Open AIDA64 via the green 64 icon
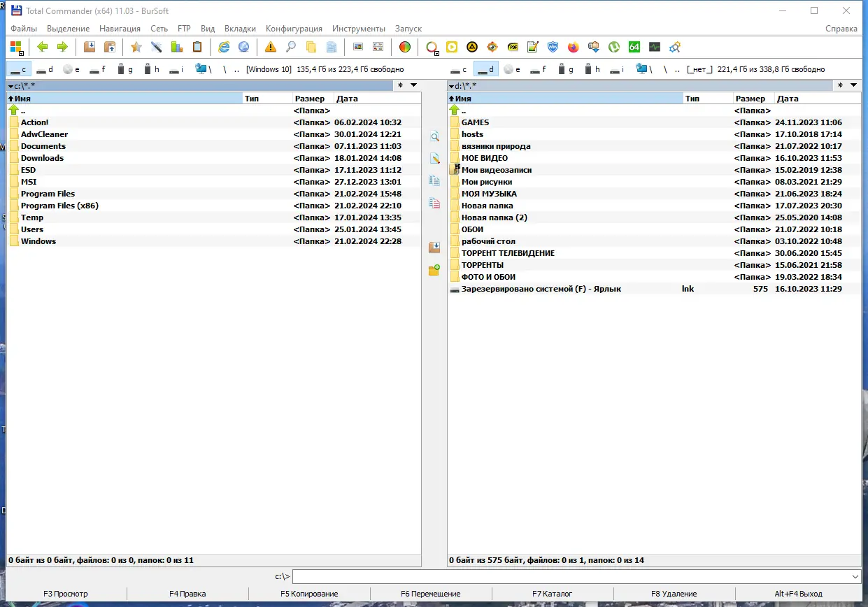The width and height of the screenshot is (868, 607). [634, 47]
